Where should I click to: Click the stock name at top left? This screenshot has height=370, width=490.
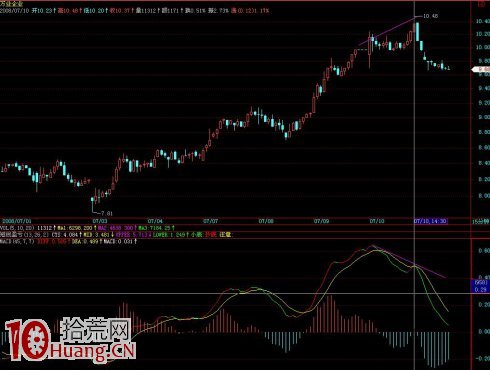[11, 4]
